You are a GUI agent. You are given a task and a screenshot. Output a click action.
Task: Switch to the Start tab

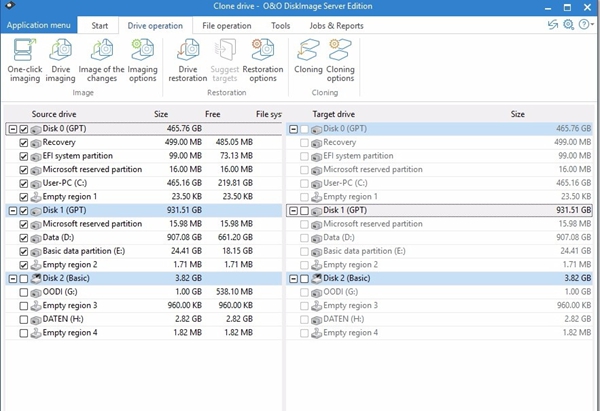tap(99, 26)
